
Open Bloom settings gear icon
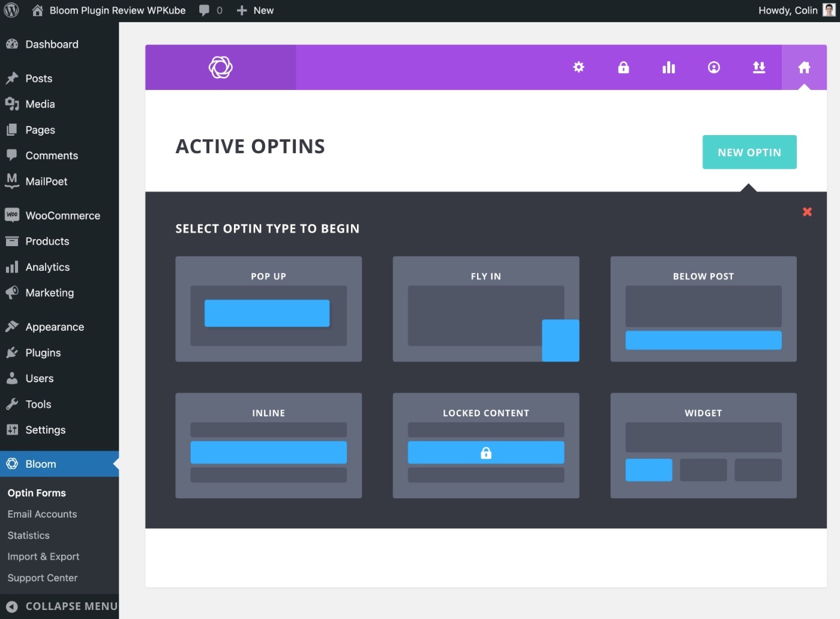point(578,67)
